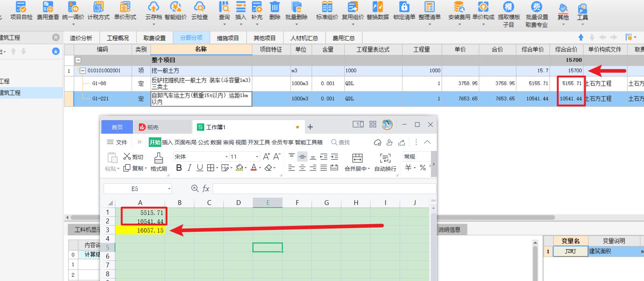Switch to the 费用汇总 tab
The width and height of the screenshot is (644, 281).
[343, 38]
